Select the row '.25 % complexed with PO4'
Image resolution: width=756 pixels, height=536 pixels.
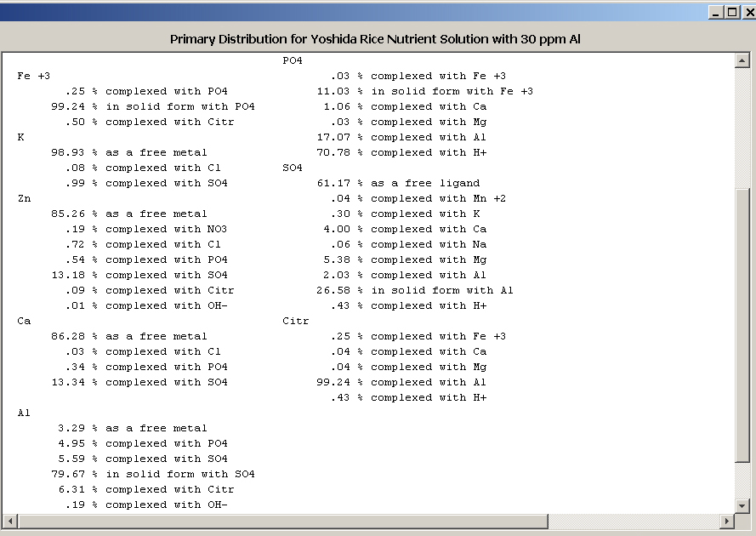pyautogui.click(x=146, y=91)
